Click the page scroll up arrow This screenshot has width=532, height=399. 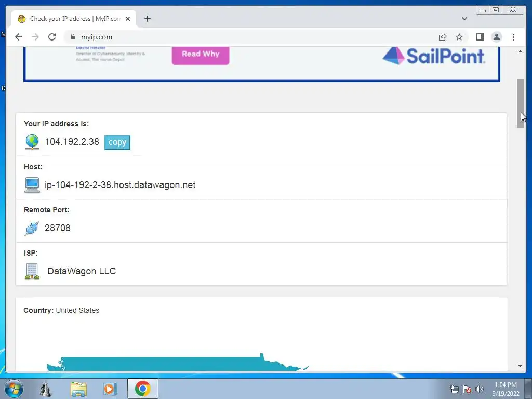point(520,51)
